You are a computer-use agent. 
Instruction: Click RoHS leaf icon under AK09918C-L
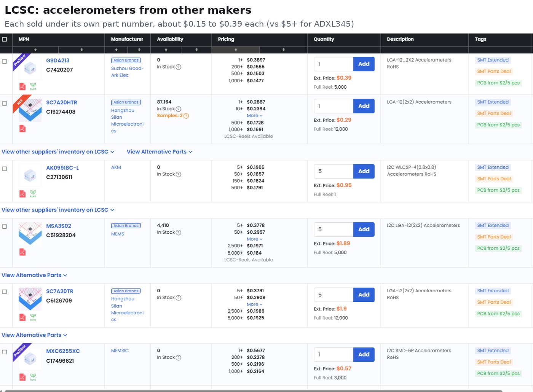point(33,194)
